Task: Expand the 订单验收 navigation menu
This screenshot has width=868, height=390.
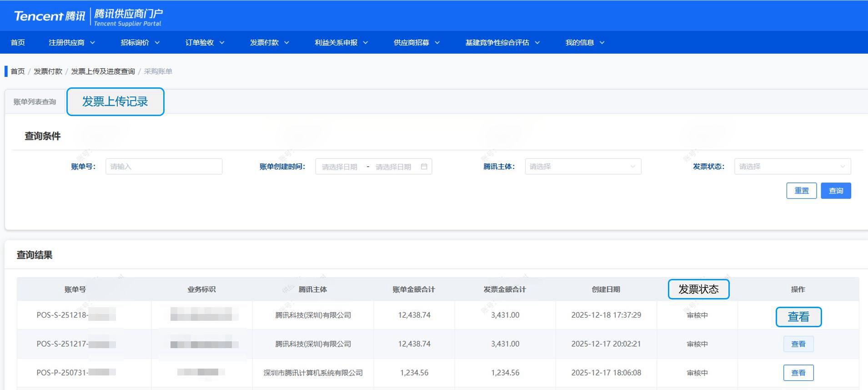Action: point(205,42)
